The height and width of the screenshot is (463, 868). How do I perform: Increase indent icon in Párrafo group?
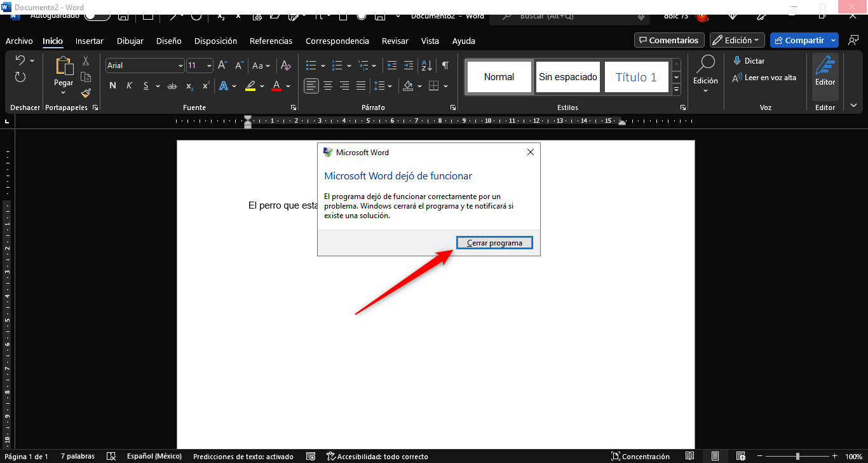pyautogui.click(x=410, y=66)
